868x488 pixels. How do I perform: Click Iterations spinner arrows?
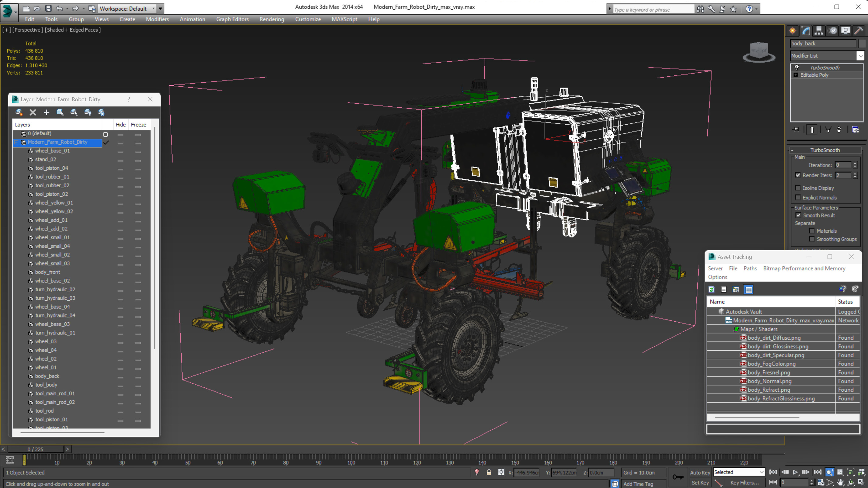coord(855,165)
